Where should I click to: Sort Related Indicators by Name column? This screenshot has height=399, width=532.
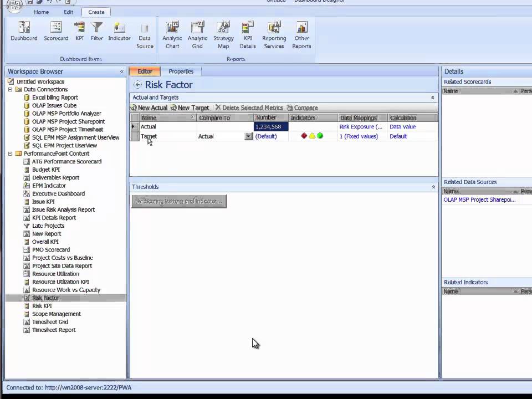[480, 291]
